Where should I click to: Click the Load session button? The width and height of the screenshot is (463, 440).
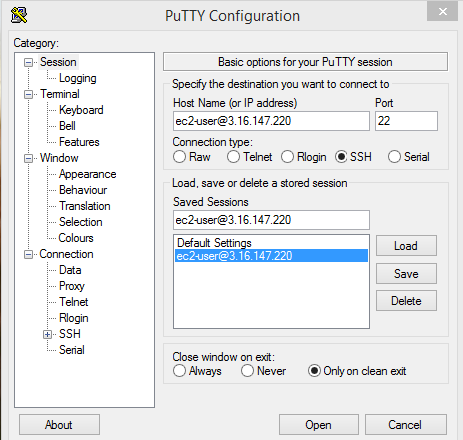click(x=406, y=246)
